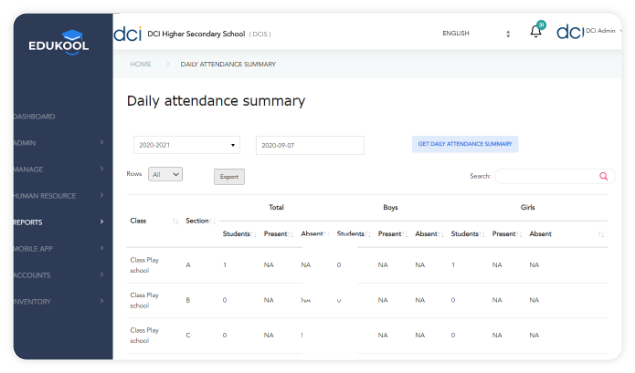Open DCI Admin user menu text
Screen dimensions: 635x373
(x=601, y=31)
